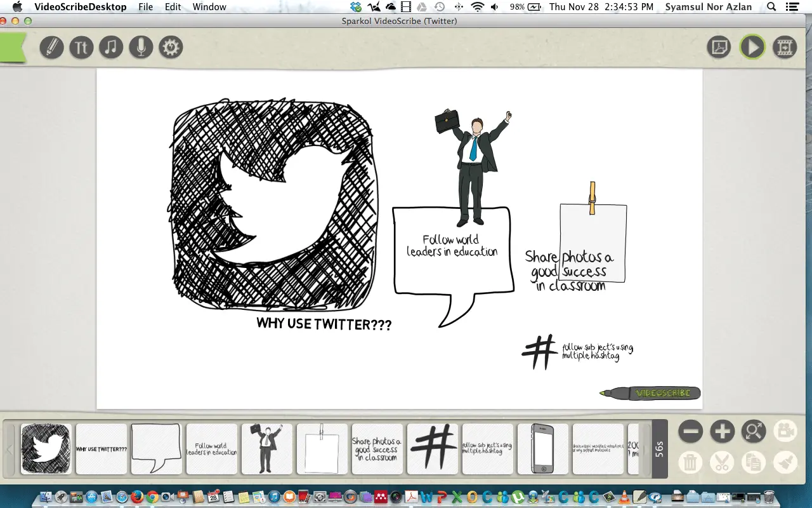Select the add text Tt tool
Screen dimensions: 812x508
[x=81, y=48]
